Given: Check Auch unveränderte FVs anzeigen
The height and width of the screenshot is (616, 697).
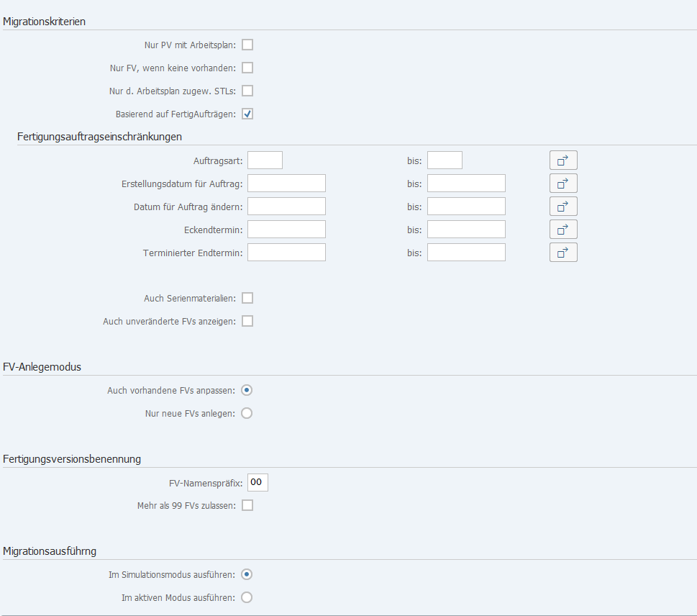Looking at the screenshot, I should point(247,321).
